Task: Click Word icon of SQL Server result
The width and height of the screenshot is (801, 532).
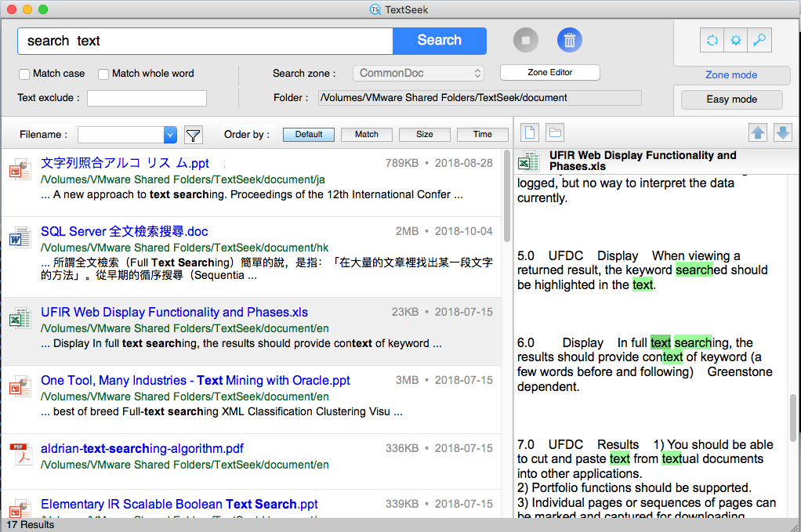Action: 20,237
